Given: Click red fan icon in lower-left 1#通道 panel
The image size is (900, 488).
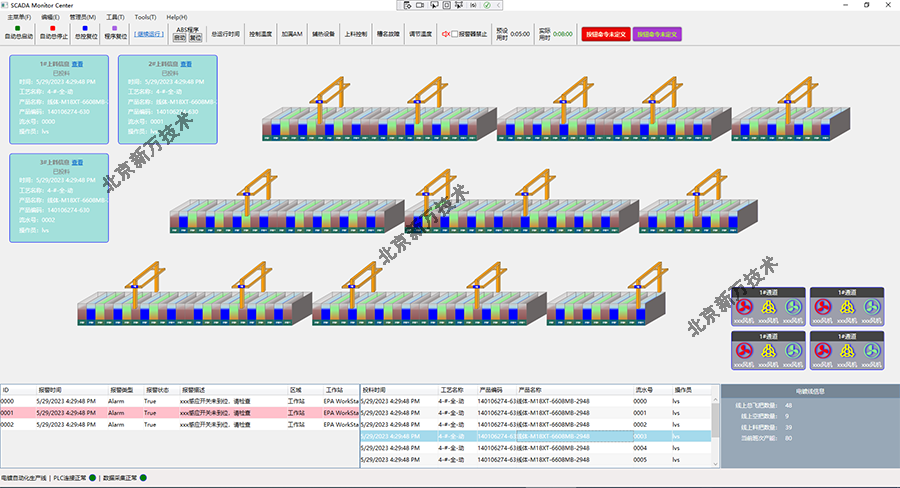Looking at the screenshot, I should [x=744, y=351].
